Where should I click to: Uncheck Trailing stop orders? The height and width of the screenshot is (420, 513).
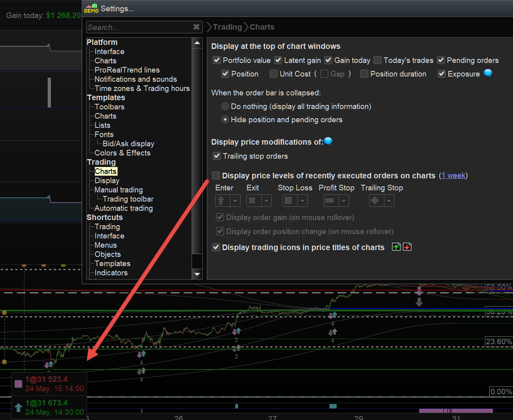[217, 156]
